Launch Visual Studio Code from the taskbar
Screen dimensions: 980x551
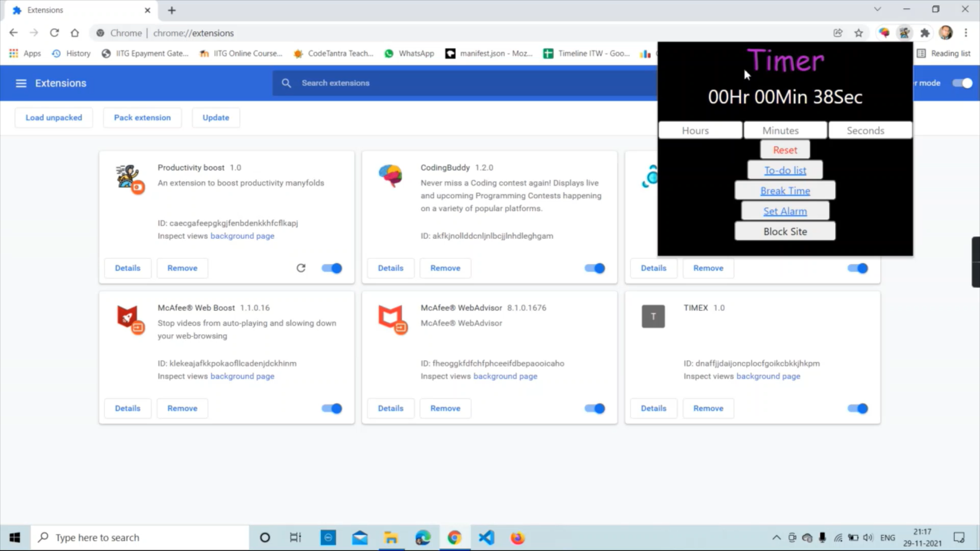(486, 537)
